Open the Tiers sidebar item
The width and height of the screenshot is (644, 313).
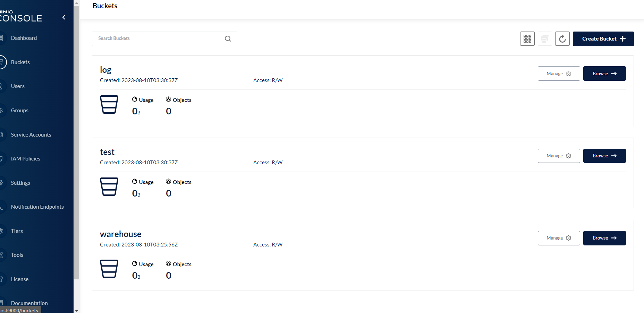point(17,231)
